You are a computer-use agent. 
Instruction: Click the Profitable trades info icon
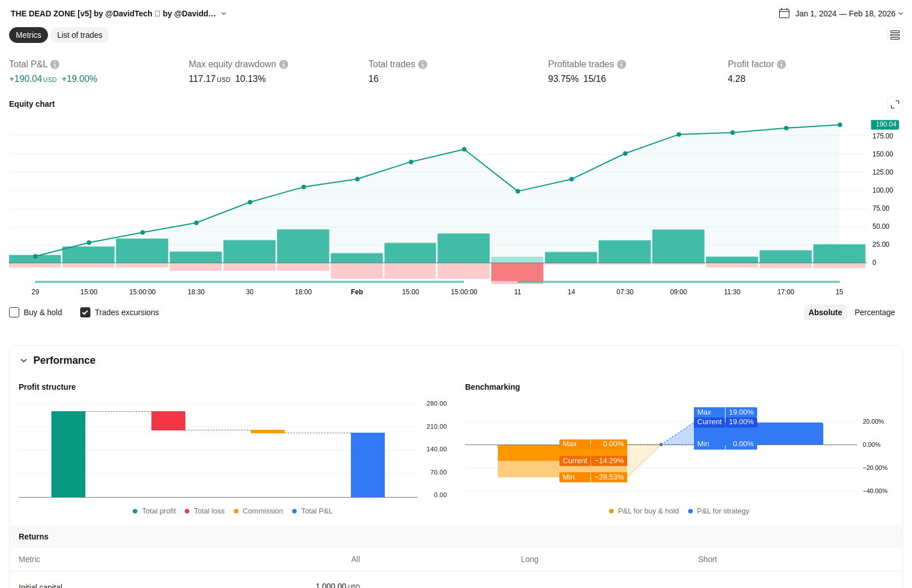click(622, 64)
